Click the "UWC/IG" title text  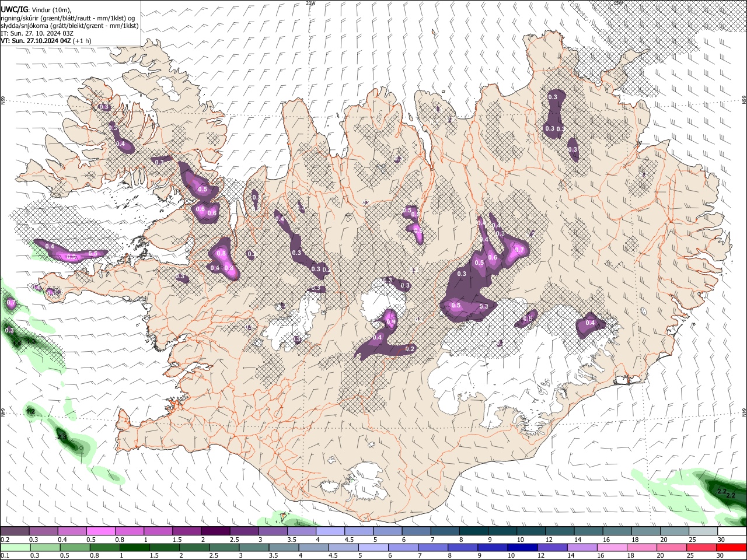14,9
